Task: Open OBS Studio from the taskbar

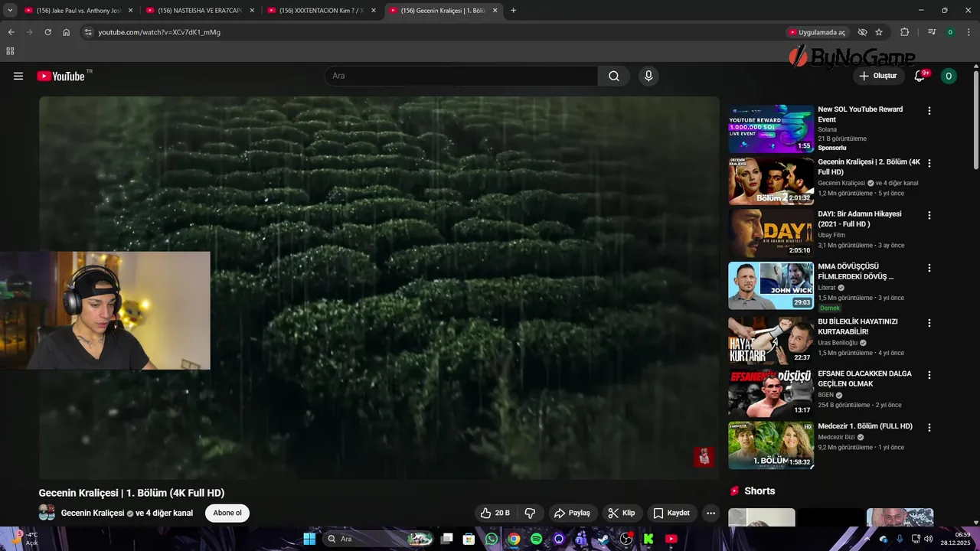Action: (x=626, y=539)
